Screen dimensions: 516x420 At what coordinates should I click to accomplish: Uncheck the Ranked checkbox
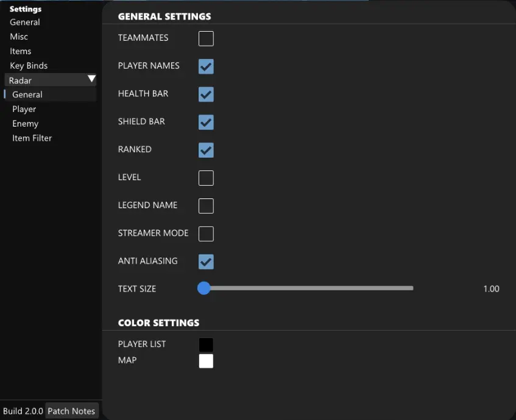coord(206,150)
